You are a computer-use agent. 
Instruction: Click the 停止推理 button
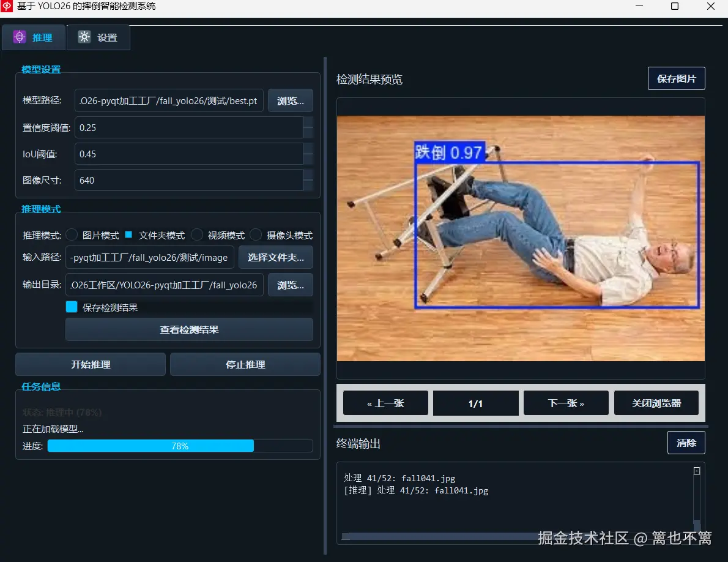[245, 364]
